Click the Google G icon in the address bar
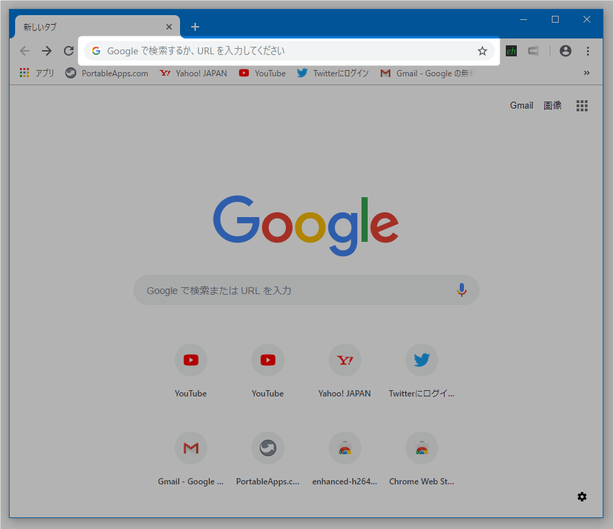 click(96, 51)
